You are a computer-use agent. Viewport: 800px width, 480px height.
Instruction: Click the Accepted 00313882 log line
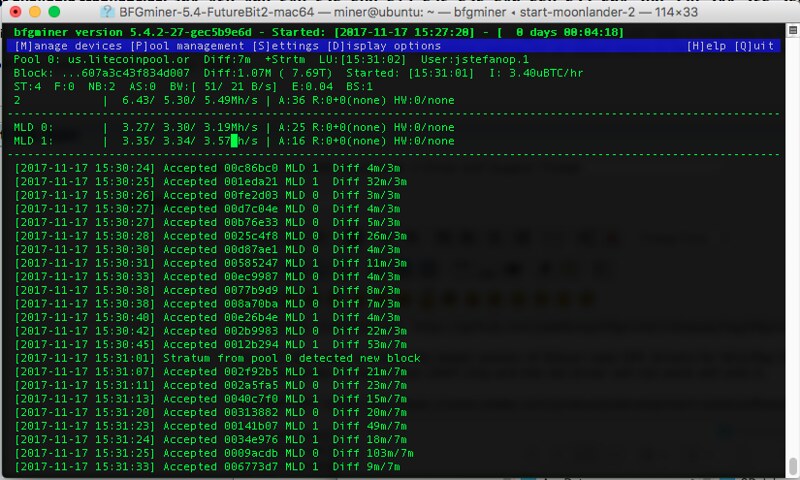click(x=210, y=412)
